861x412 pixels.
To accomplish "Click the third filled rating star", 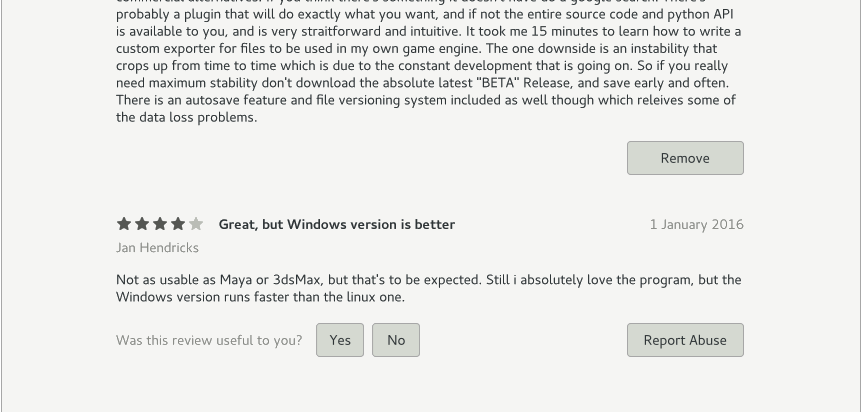I will click(160, 224).
